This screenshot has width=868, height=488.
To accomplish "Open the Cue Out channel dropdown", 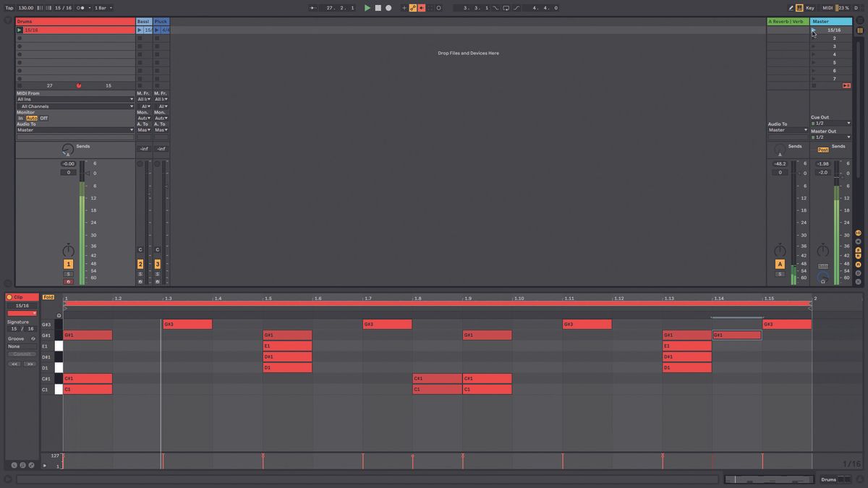I will pos(832,123).
